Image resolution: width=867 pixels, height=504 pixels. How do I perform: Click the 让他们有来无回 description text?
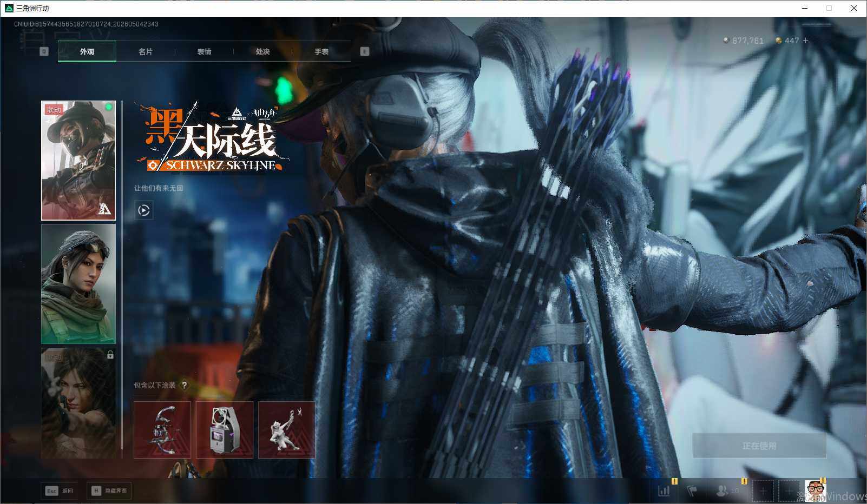159,188
